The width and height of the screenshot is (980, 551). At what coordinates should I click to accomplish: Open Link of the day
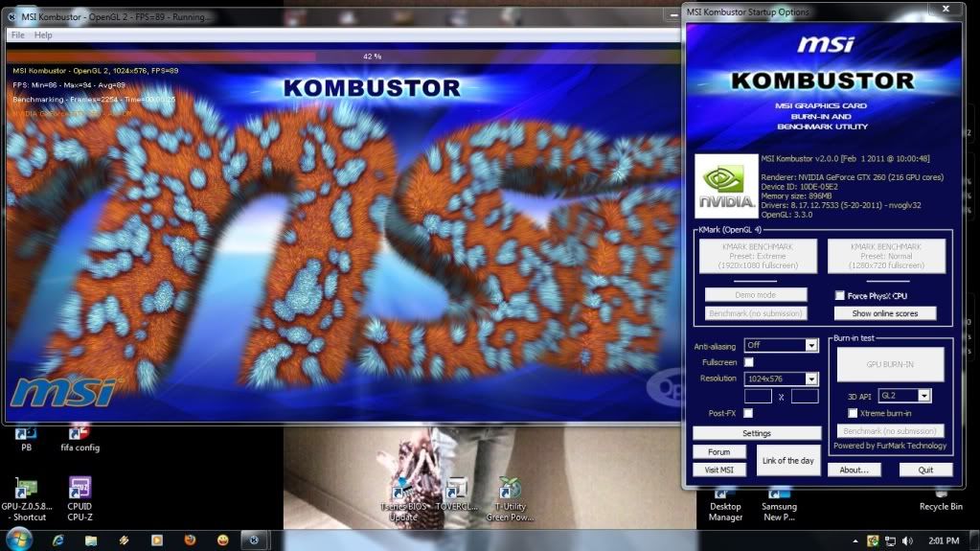[x=788, y=460]
